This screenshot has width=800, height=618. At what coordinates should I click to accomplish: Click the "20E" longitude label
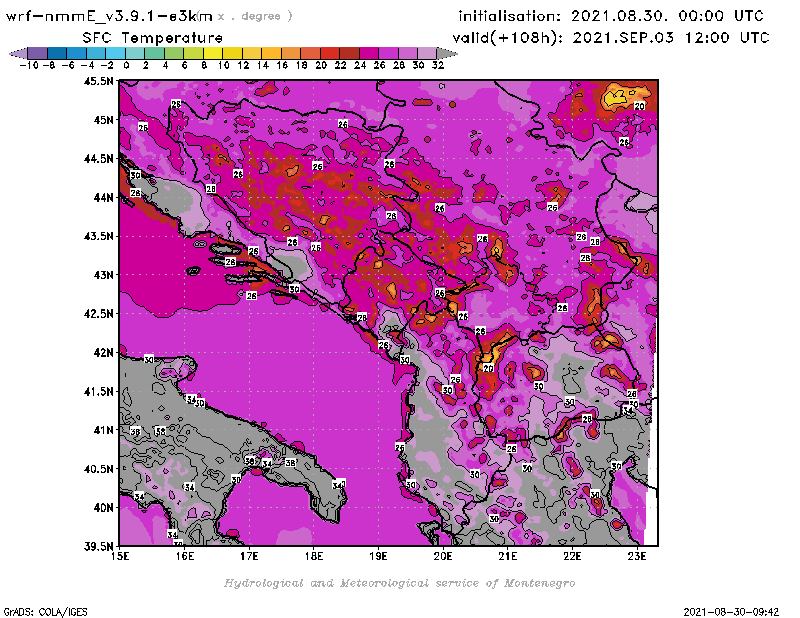(443, 556)
